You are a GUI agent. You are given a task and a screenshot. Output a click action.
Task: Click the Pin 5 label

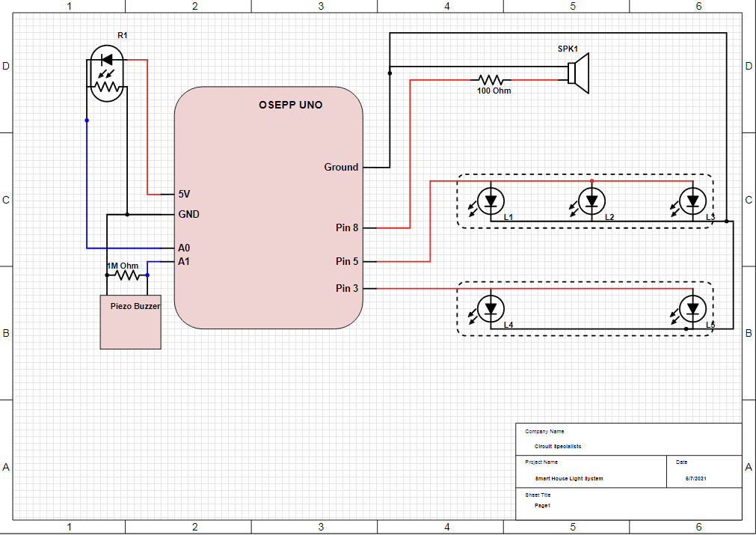(x=347, y=261)
